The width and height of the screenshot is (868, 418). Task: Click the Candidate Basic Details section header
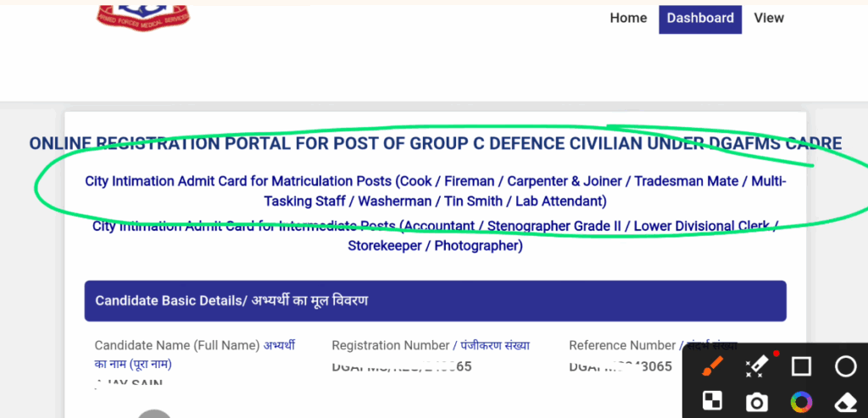click(435, 301)
